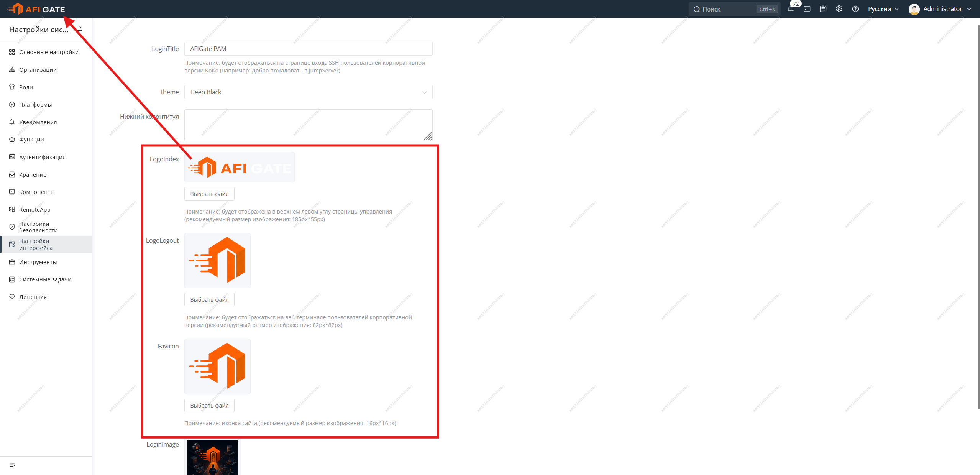Click the Системные задачи icon
980x475 pixels.
[x=12, y=279]
